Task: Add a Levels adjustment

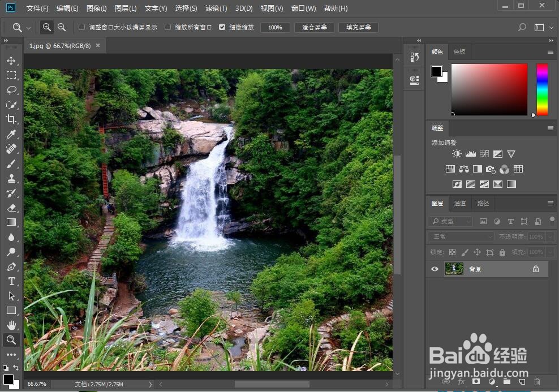Action: pyautogui.click(x=471, y=154)
